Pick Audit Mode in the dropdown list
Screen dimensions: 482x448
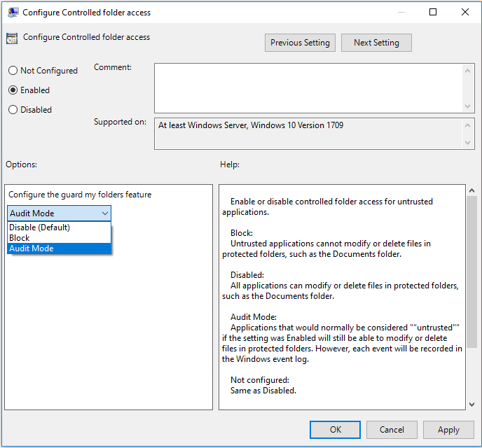(x=32, y=248)
